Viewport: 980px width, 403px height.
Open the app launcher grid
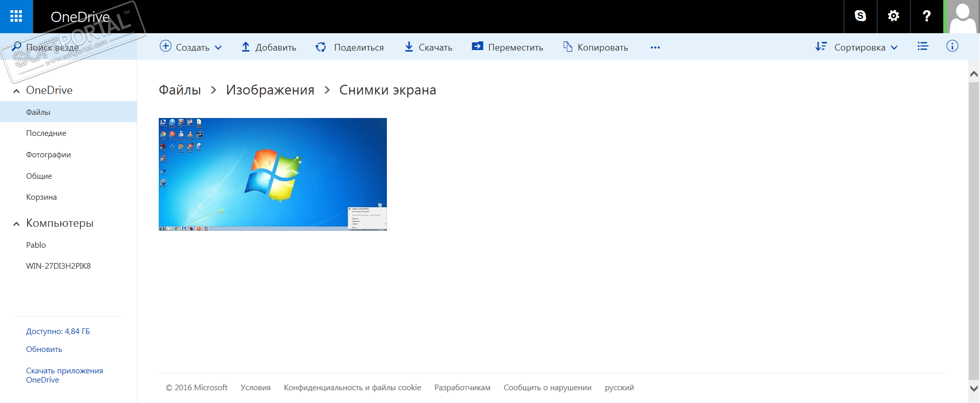click(x=16, y=16)
